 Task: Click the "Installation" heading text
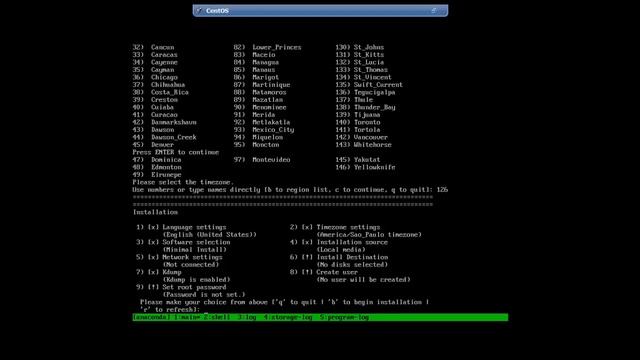(155, 212)
